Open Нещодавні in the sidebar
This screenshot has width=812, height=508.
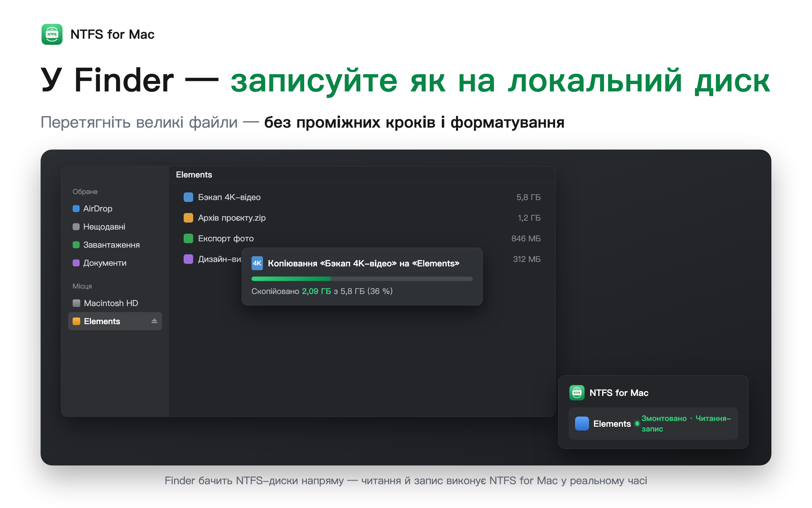click(x=115, y=227)
